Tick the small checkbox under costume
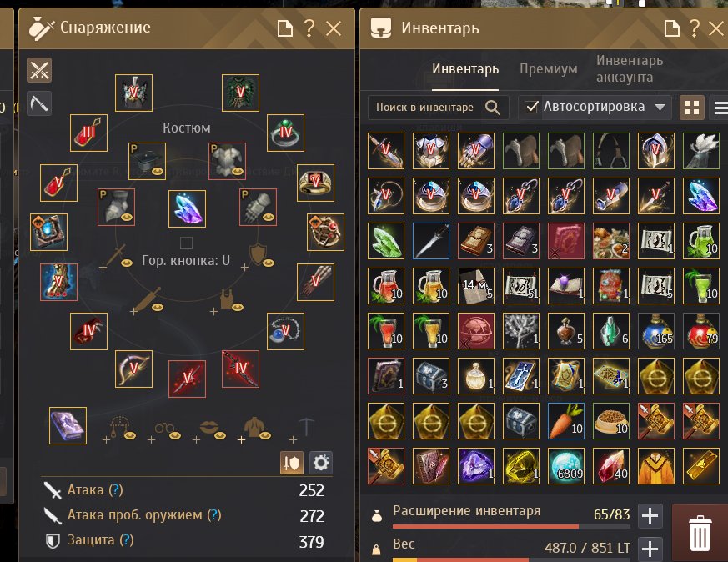This screenshot has height=562, width=728. point(186,243)
